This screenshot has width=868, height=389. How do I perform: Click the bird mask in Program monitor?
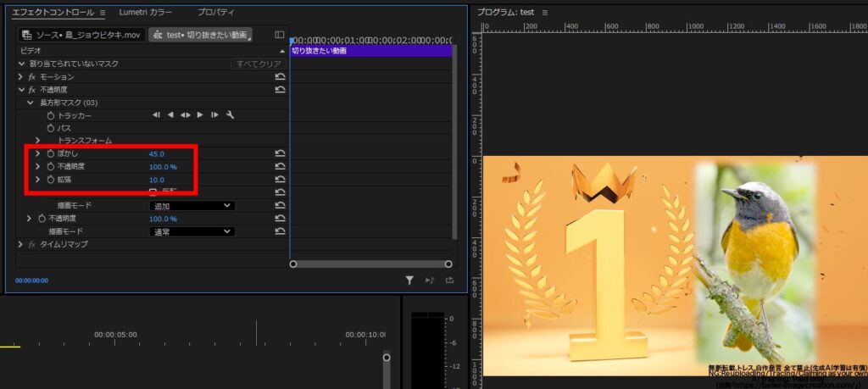pos(755,261)
